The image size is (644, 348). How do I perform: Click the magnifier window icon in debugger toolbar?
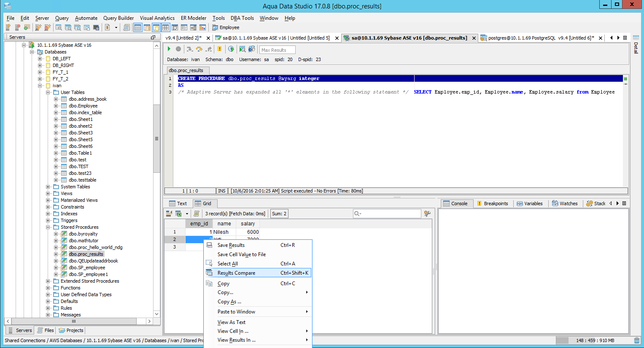pos(243,49)
